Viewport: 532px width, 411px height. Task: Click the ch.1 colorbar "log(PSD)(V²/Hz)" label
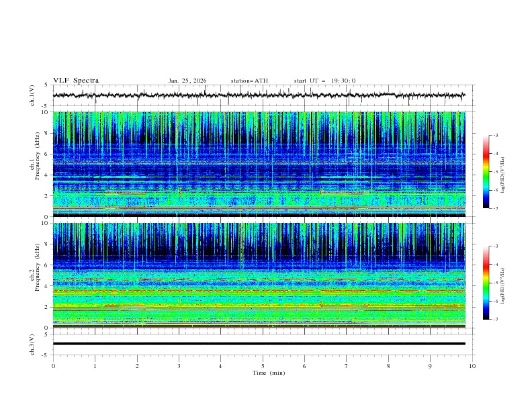point(502,175)
